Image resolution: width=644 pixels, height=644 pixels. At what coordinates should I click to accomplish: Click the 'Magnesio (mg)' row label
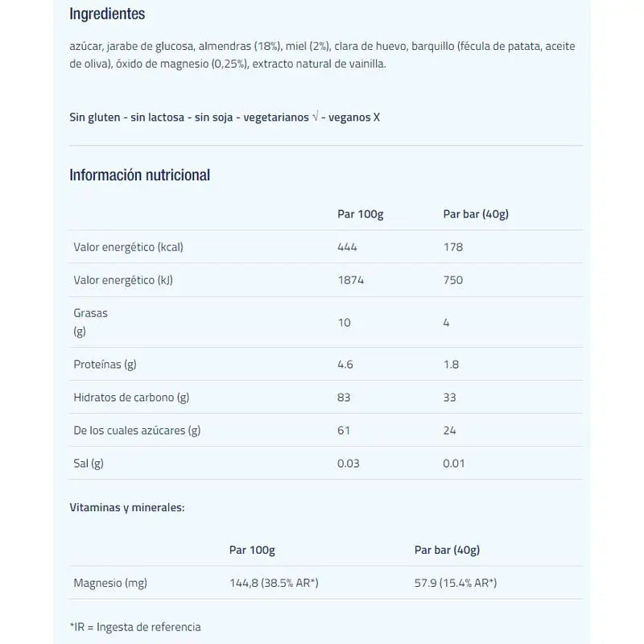click(110, 583)
